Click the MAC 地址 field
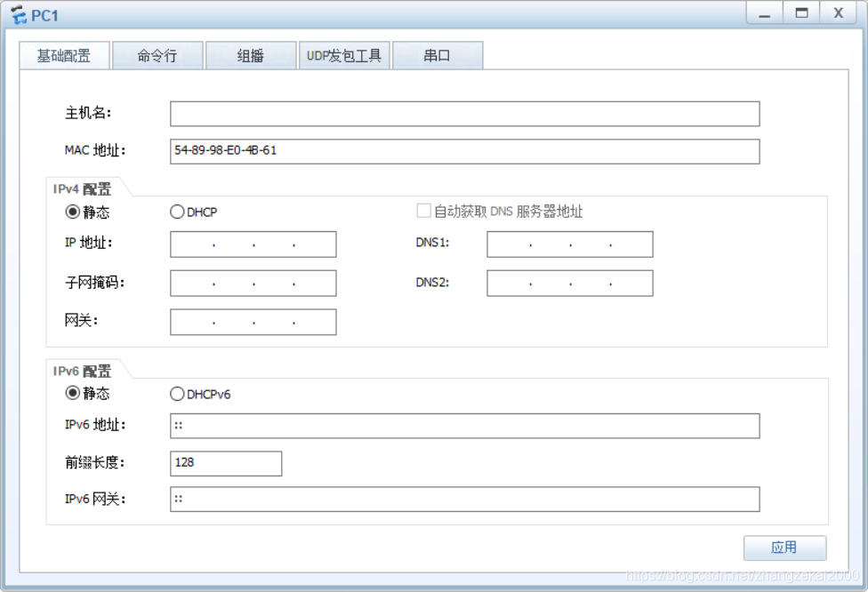868x592 pixels. [x=464, y=151]
